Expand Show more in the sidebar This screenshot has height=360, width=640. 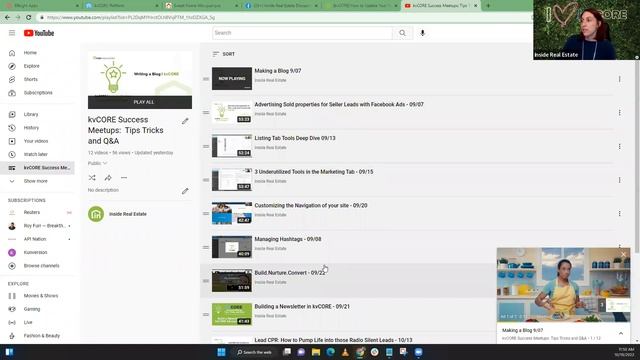[37, 181]
